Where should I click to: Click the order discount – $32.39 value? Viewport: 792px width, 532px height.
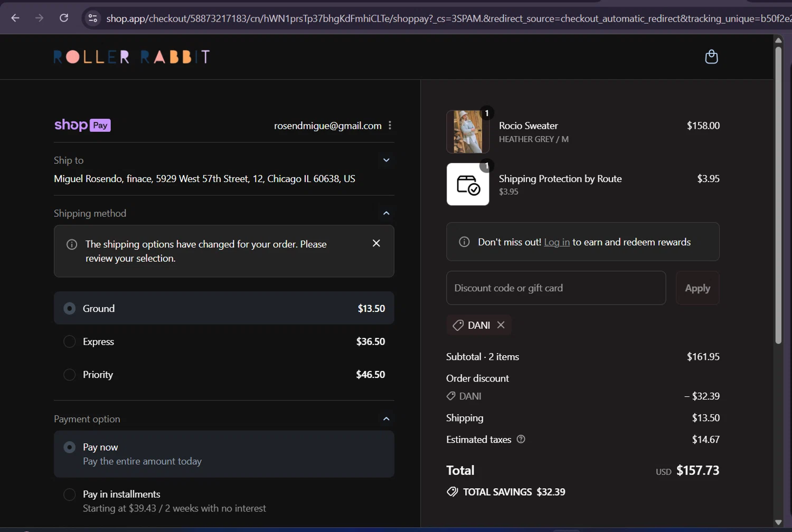coord(702,396)
